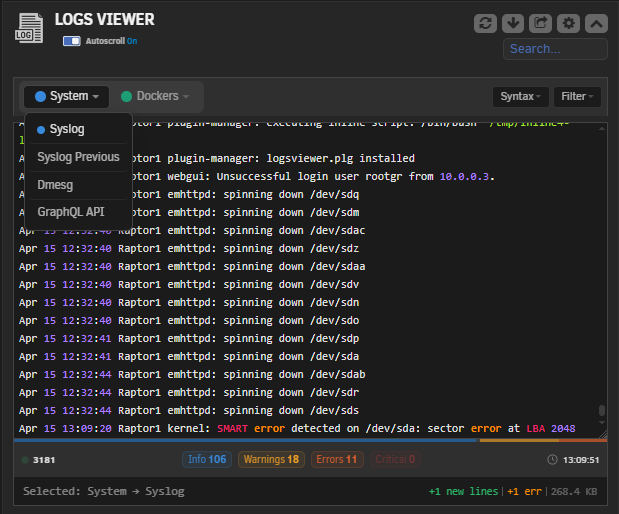Click the log line spinning down /dev/sdab
619x514 pixels.
192,374
